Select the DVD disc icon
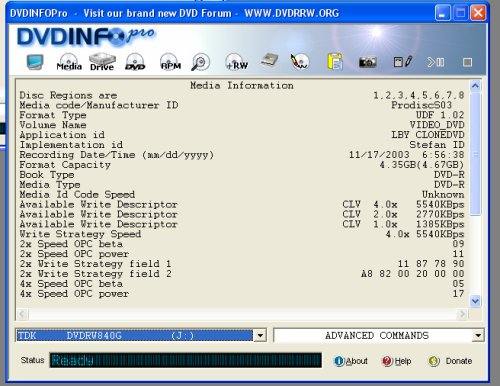 point(135,62)
